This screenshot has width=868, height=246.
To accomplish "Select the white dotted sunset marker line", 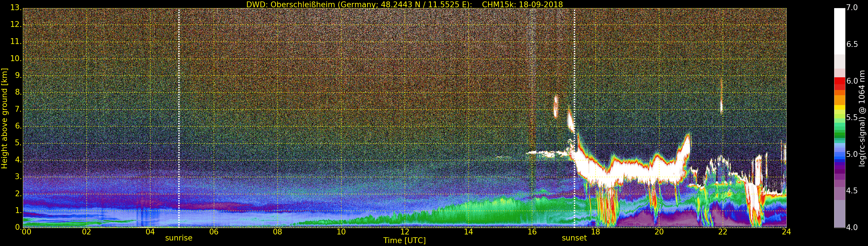I will pyautogui.click(x=574, y=118).
